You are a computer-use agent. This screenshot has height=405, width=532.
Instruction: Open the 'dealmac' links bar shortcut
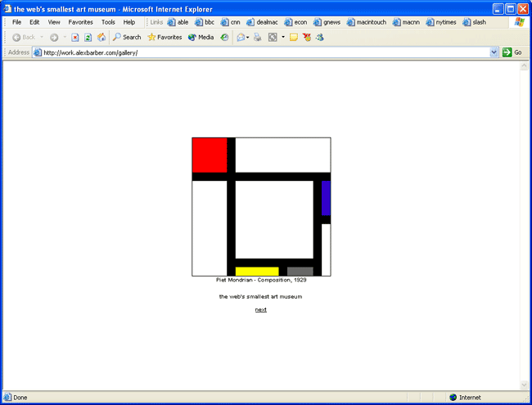pyautogui.click(x=262, y=22)
